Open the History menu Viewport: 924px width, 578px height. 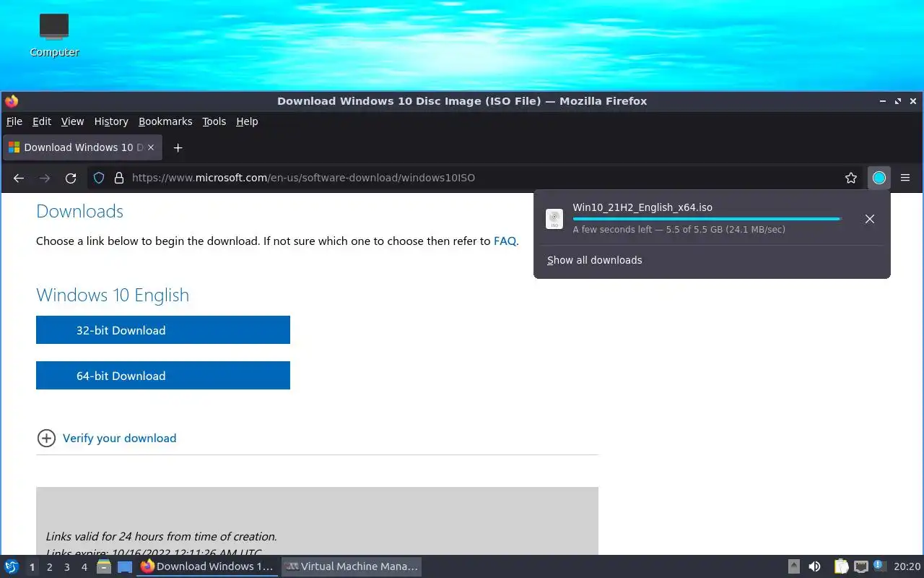[x=111, y=121]
